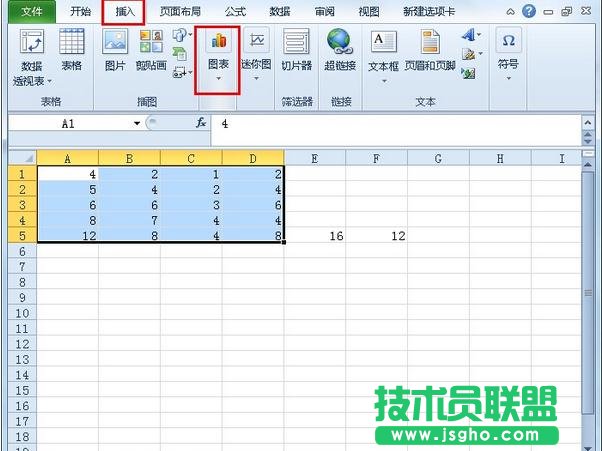Expand the Symbol (符号) dropdown arrow
Viewport: 602px width, 451px height.
(x=509, y=79)
